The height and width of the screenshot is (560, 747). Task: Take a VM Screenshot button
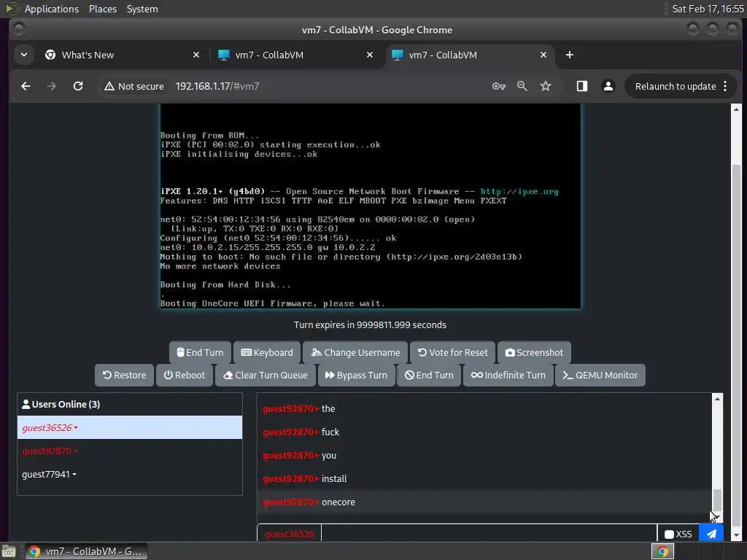pyautogui.click(x=534, y=352)
